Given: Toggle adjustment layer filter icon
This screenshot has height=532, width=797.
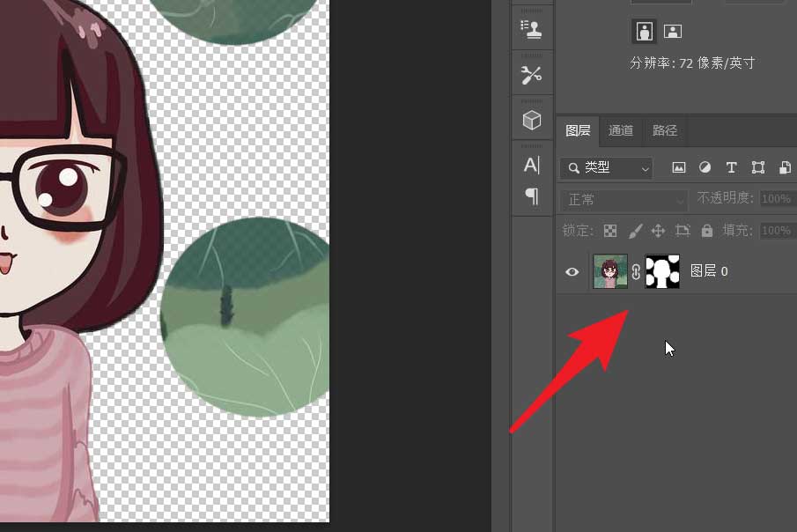Looking at the screenshot, I should tap(705, 167).
